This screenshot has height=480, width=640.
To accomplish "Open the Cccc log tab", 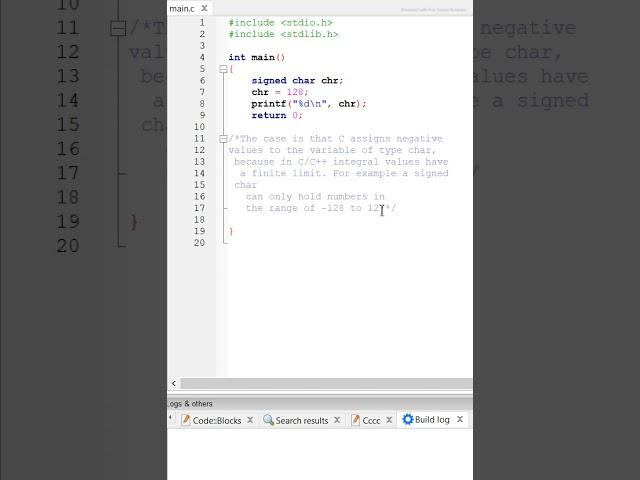I will tap(371, 420).
